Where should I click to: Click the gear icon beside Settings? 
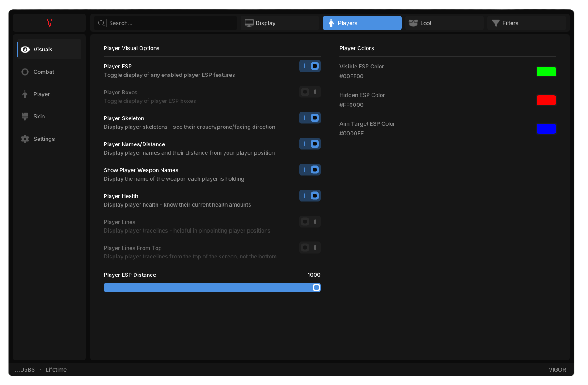25,139
